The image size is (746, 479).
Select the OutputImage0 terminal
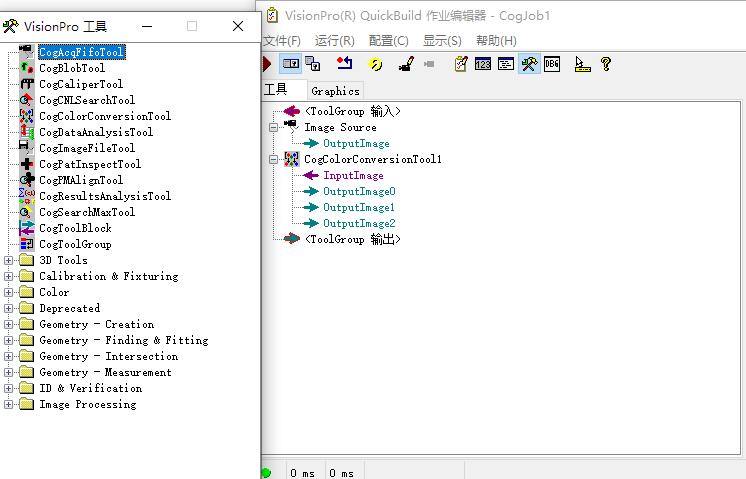tap(359, 191)
